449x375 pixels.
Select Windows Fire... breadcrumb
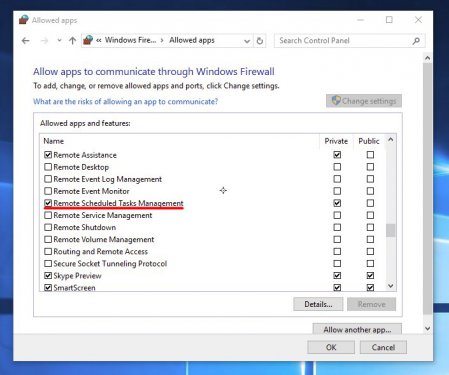(130, 40)
